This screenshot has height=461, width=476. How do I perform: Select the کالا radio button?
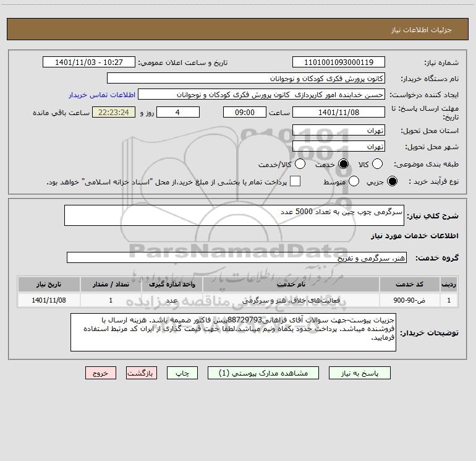coord(377,164)
